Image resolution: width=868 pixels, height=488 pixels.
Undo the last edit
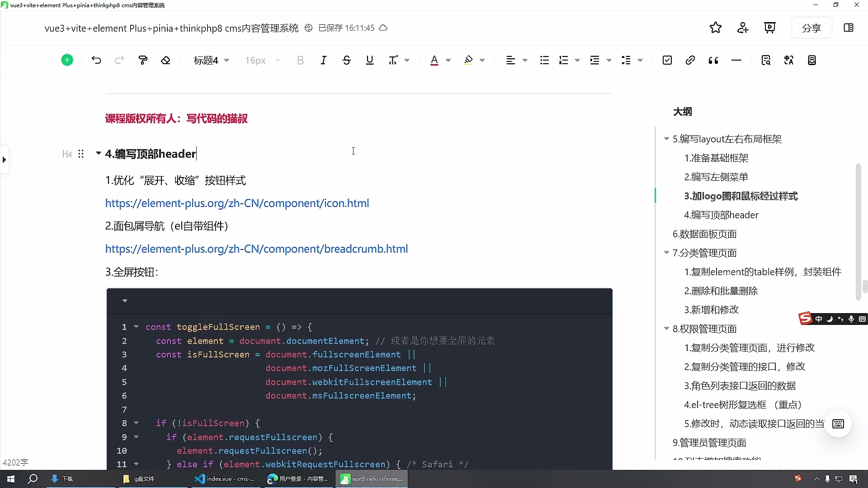click(96, 60)
